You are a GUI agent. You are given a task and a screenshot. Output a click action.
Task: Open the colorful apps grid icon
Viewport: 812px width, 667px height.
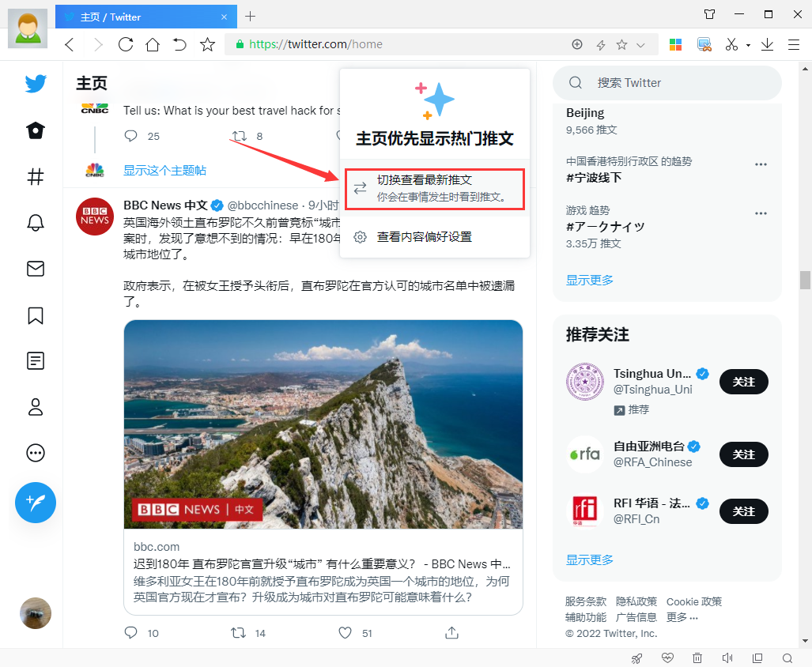[x=675, y=44]
